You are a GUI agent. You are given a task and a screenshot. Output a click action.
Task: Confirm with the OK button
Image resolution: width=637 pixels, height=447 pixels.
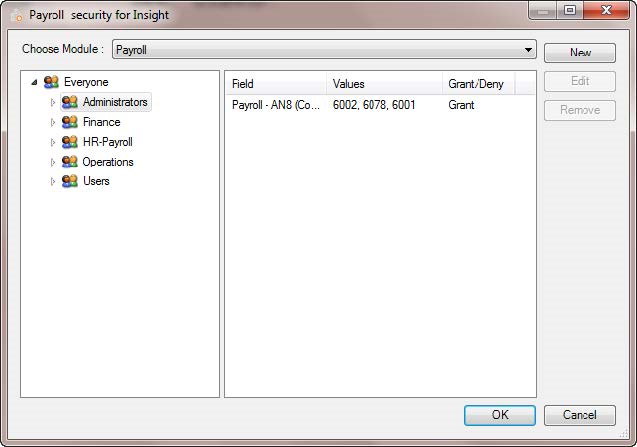pyautogui.click(x=500, y=415)
